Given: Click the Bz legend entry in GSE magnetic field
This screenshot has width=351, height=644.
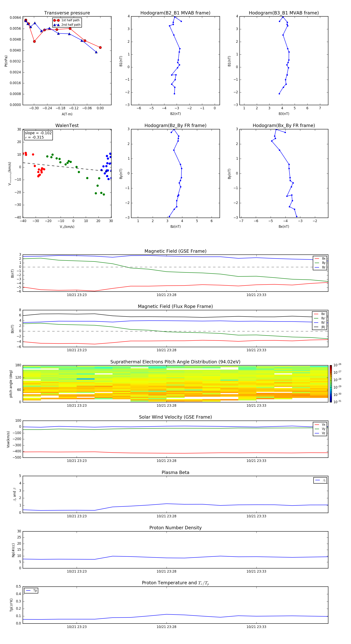Looking at the screenshot, I should [x=320, y=267].
